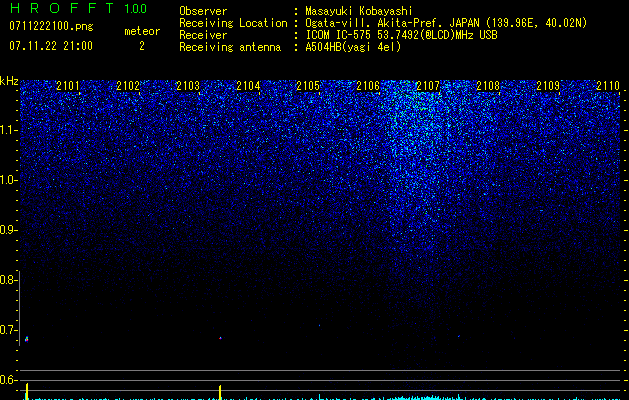Click the 2105 time marker
This screenshot has height=400, width=629.
pyautogui.click(x=308, y=85)
